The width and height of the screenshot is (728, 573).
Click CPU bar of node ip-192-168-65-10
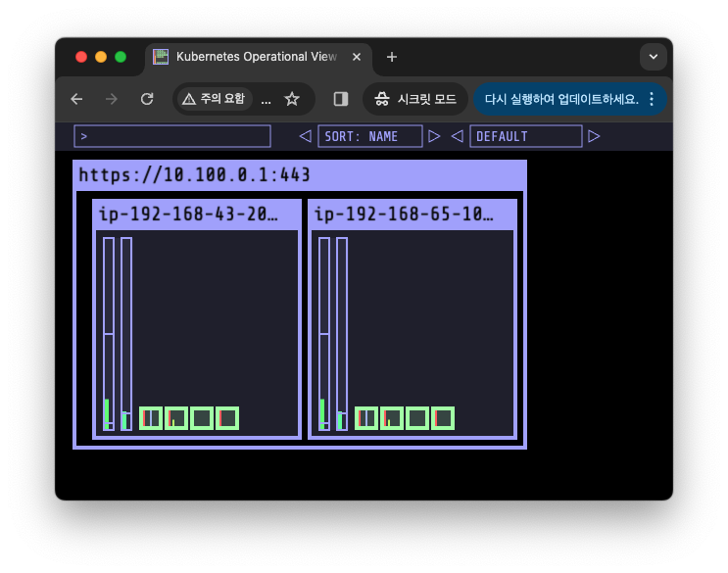(324, 334)
